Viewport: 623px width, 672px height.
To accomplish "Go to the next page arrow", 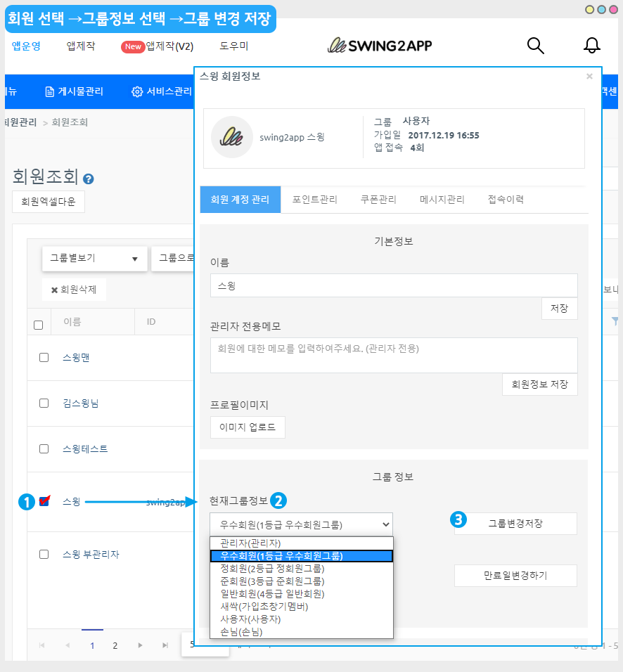I will pyautogui.click(x=141, y=645).
